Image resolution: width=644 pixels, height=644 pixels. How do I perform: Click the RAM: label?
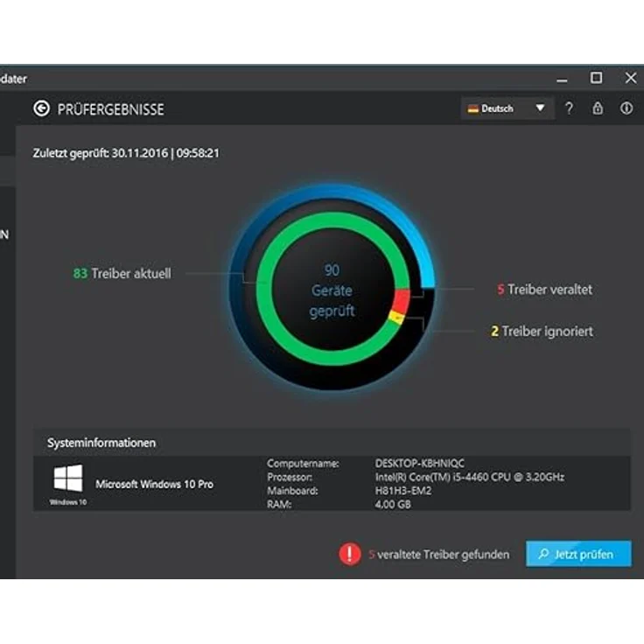pyautogui.click(x=279, y=504)
